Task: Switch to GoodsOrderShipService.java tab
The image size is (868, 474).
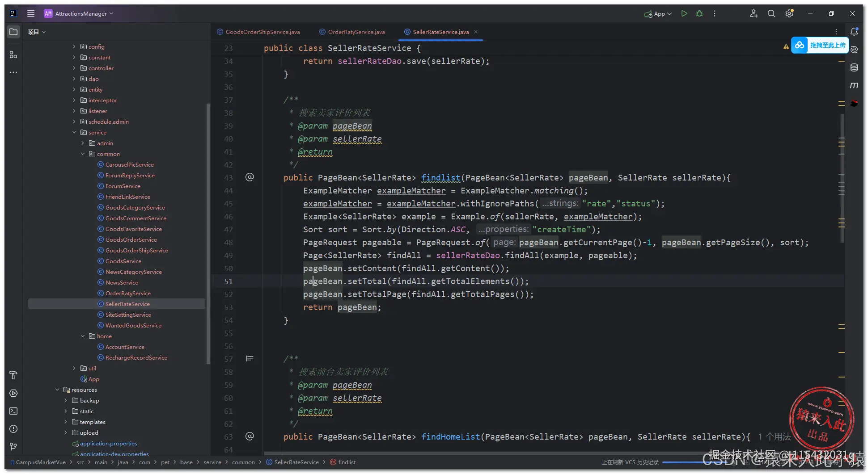Action: 258,32
